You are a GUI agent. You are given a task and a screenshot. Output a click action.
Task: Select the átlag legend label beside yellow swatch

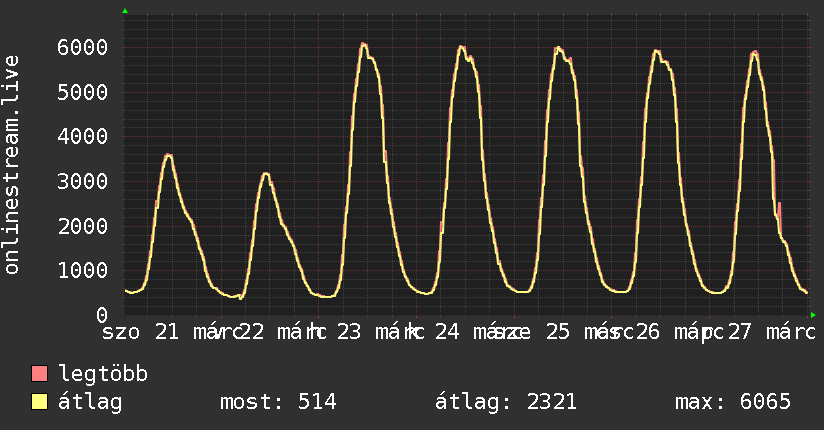tap(90, 402)
